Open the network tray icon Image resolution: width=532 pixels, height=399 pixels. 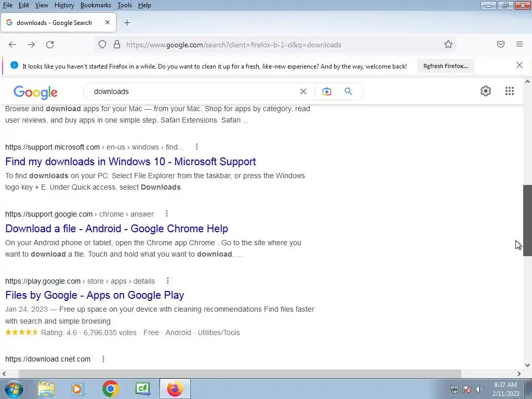pyautogui.click(x=454, y=389)
